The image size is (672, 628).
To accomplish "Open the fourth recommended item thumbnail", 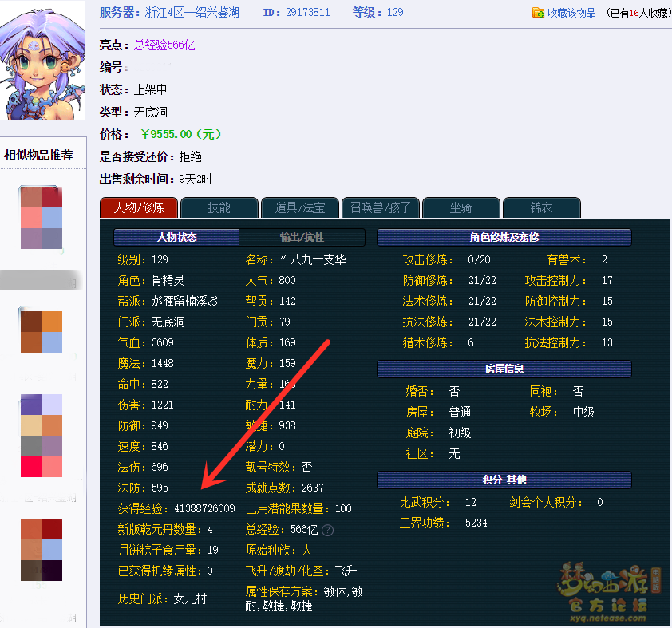I will [42, 550].
